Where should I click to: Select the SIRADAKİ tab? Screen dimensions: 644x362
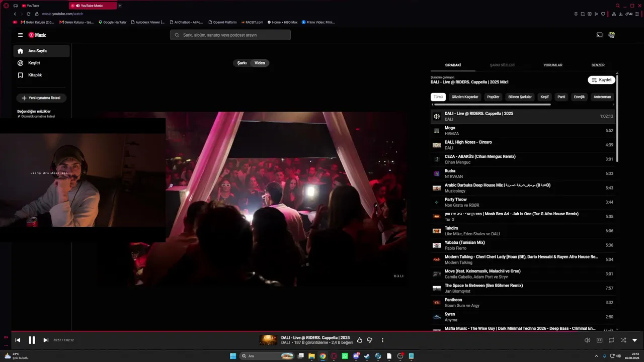click(x=453, y=65)
